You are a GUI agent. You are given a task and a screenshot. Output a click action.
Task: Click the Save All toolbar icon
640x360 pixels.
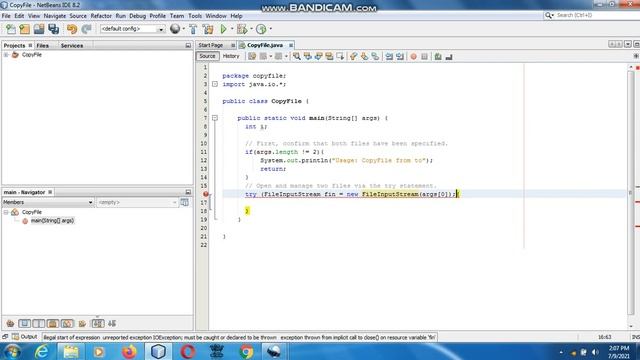(53, 29)
